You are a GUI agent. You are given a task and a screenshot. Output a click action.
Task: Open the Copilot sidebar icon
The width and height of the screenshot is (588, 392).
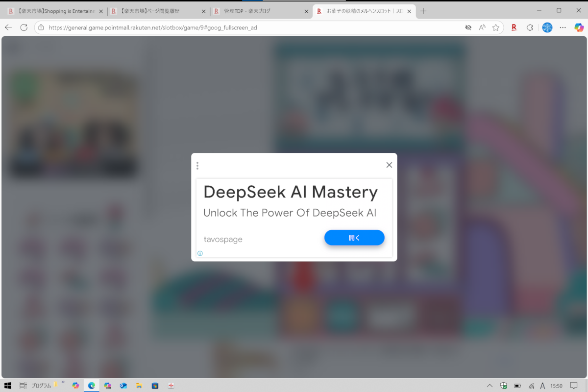(x=579, y=27)
